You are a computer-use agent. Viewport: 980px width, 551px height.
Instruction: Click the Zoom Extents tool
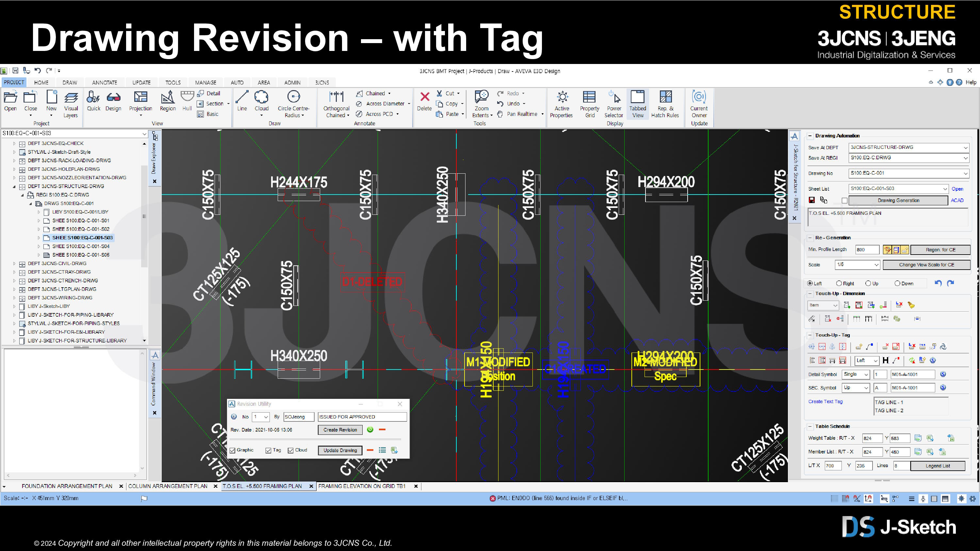[x=482, y=97]
